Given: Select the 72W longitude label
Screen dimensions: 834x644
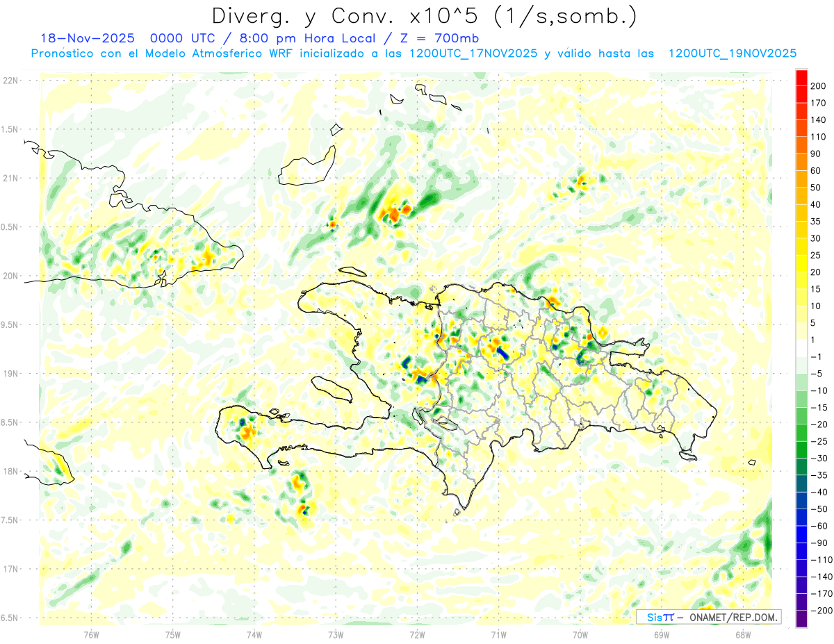Looking at the screenshot, I should (x=417, y=634).
